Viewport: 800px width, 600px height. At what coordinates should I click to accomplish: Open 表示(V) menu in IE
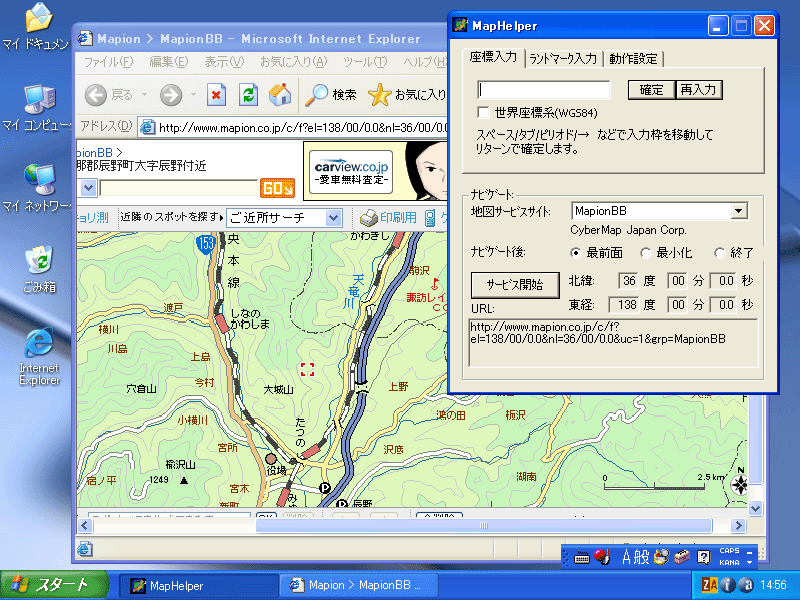(x=224, y=62)
